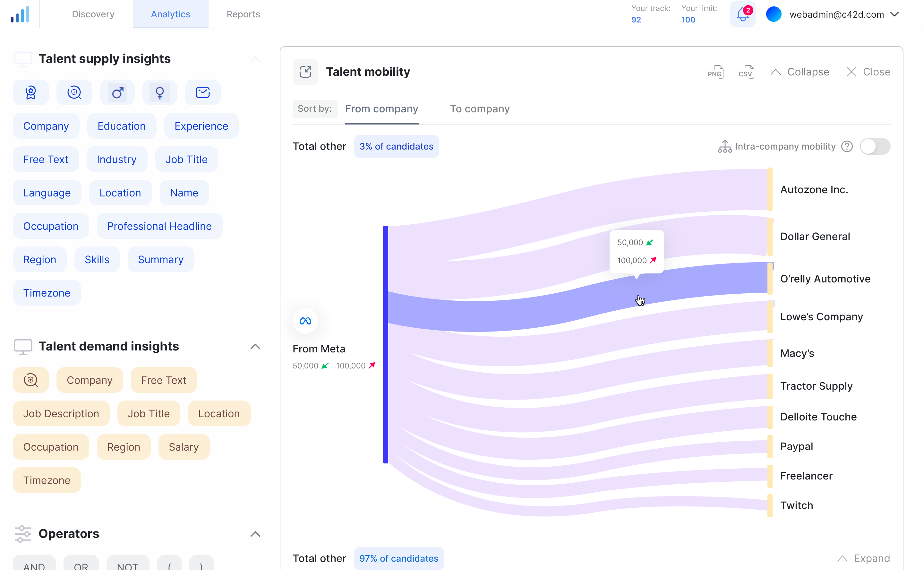Click the blue Meta source bar

pos(386,345)
